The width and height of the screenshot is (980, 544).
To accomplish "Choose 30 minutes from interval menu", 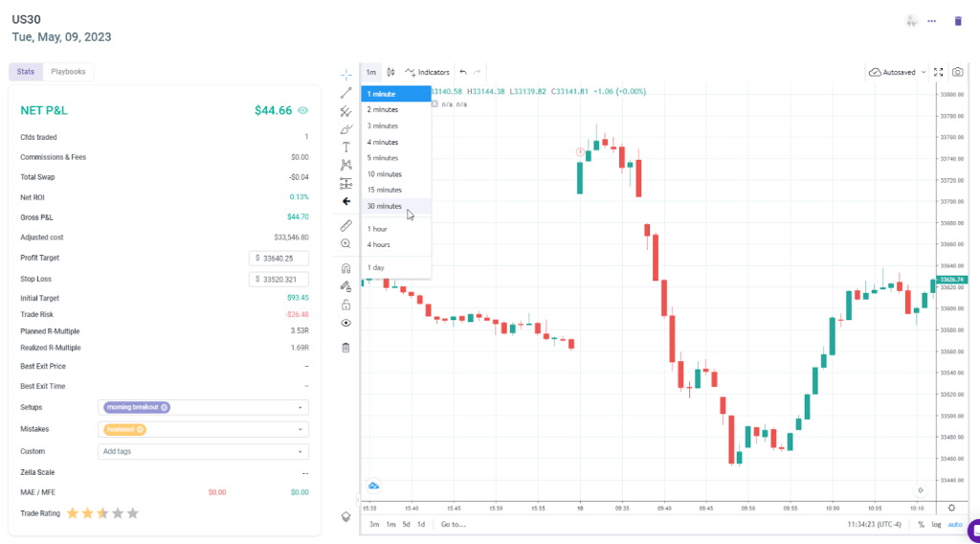I will [x=385, y=206].
